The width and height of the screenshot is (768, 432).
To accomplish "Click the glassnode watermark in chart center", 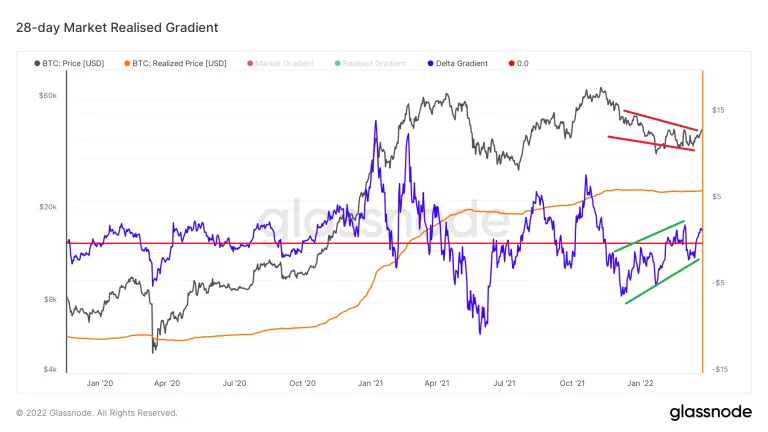I will coord(378,222).
